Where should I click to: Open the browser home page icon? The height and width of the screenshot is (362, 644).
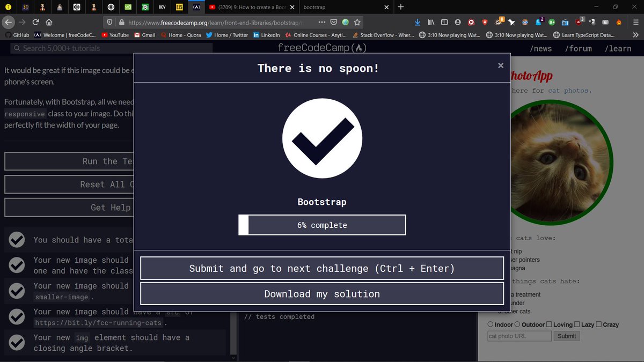[49, 23]
